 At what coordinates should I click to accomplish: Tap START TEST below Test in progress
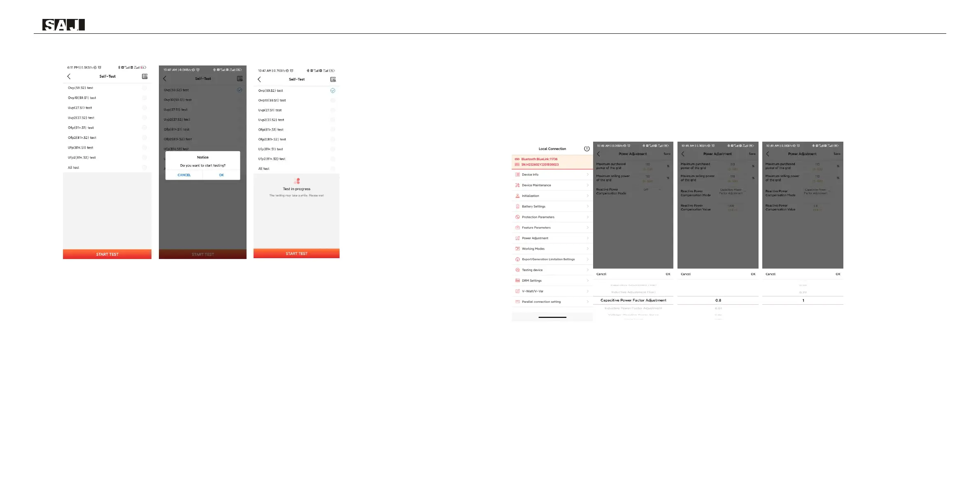point(296,253)
